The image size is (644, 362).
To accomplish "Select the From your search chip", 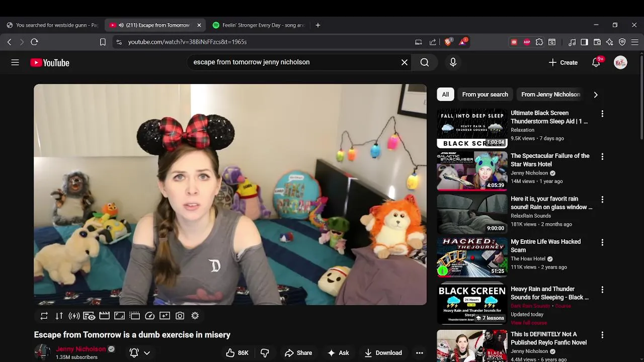I will point(485,95).
